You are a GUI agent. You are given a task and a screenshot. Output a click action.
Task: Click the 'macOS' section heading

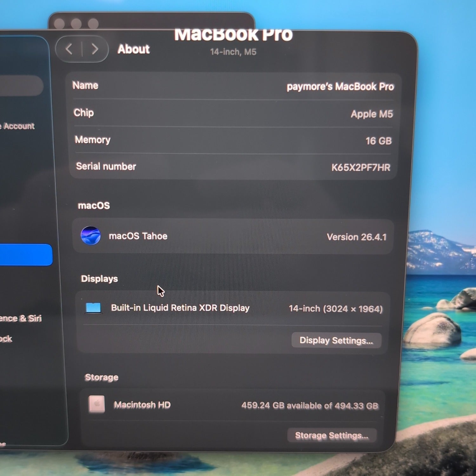click(94, 206)
